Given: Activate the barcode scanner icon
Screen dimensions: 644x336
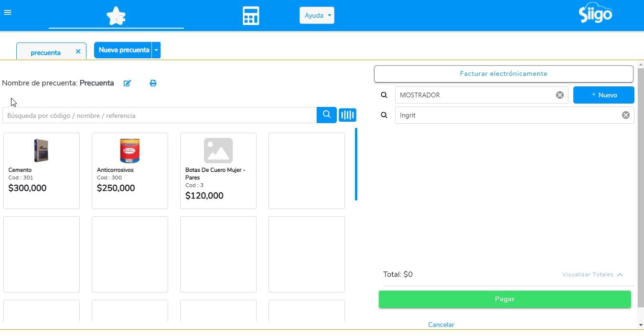Looking at the screenshot, I should pos(347,115).
